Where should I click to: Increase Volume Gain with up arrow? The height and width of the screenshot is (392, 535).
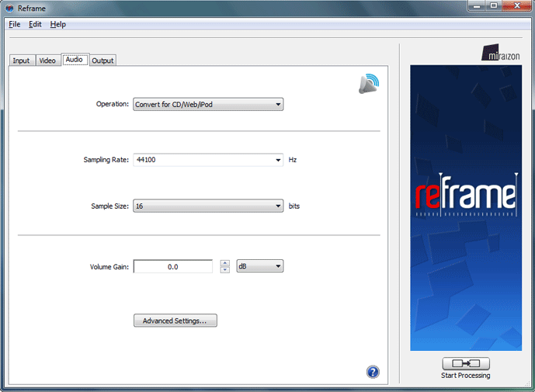(225, 263)
